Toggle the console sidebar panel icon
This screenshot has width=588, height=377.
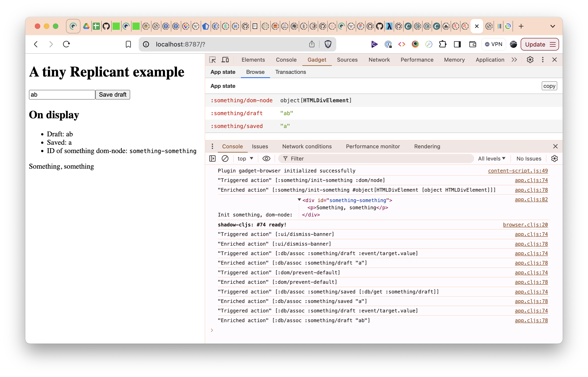click(x=212, y=159)
